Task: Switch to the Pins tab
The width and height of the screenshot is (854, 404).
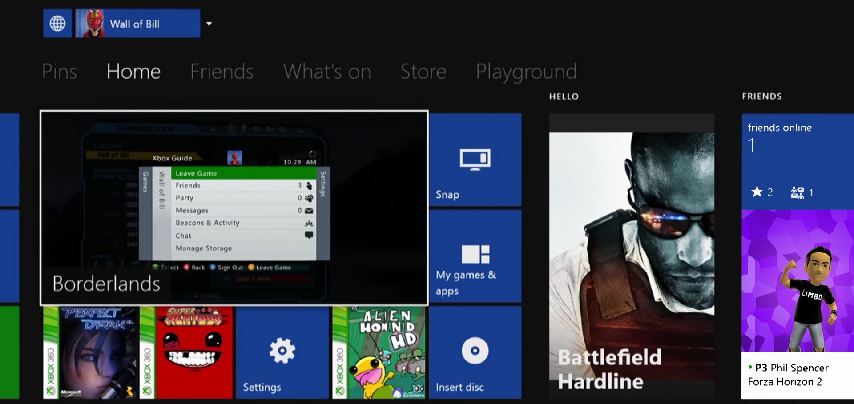Action: coord(60,72)
